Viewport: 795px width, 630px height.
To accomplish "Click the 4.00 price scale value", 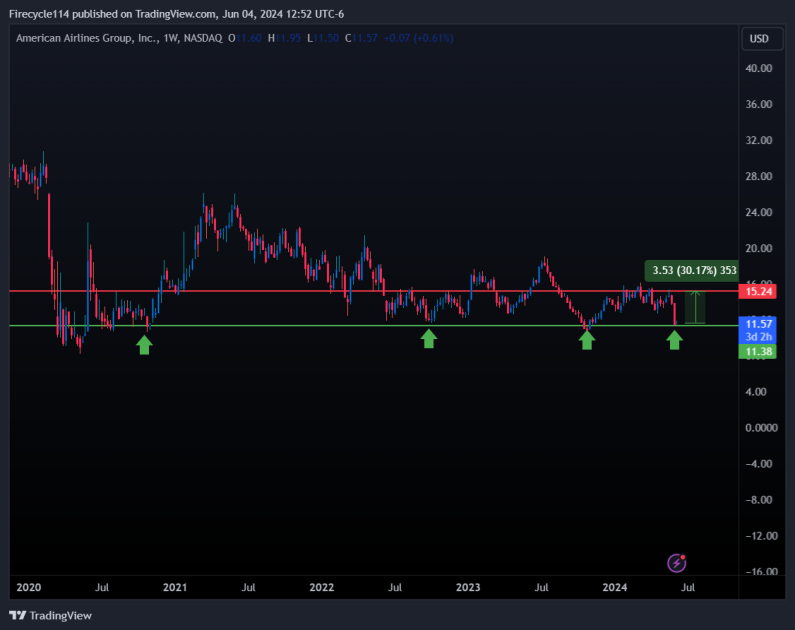I will click(755, 392).
